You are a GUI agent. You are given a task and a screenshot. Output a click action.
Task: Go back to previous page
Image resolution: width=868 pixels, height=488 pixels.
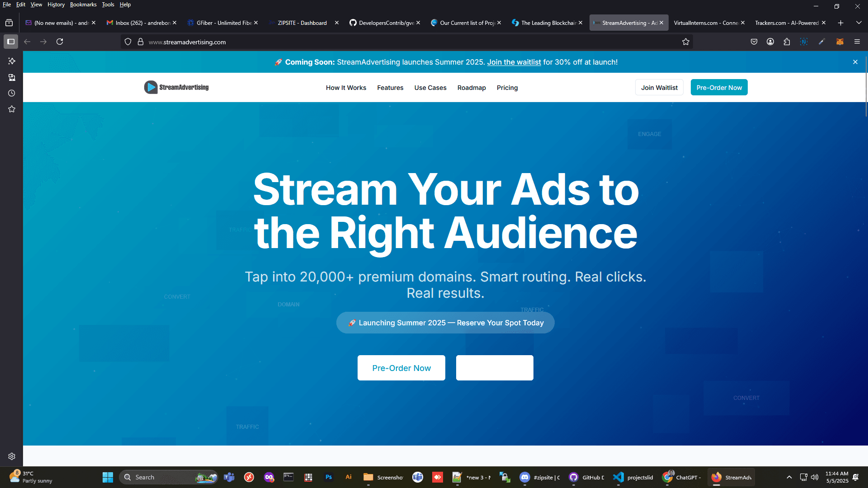[27, 42]
